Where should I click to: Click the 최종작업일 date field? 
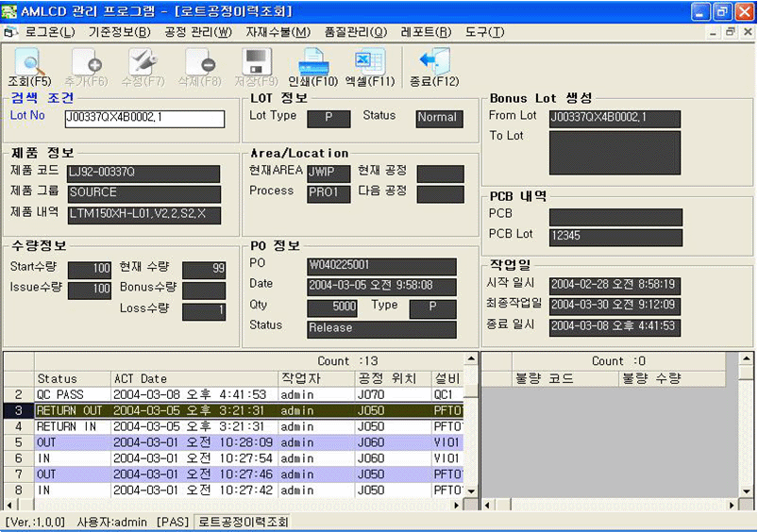(x=615, y=306)
